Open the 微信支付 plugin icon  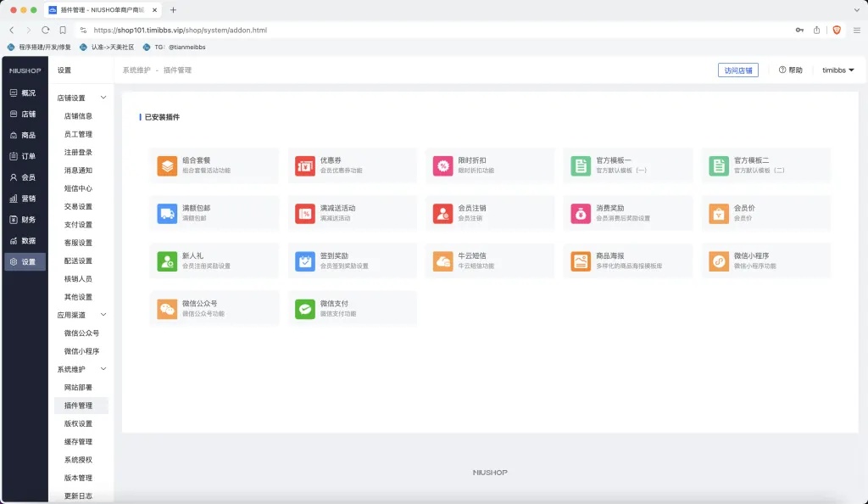(304, 309)
